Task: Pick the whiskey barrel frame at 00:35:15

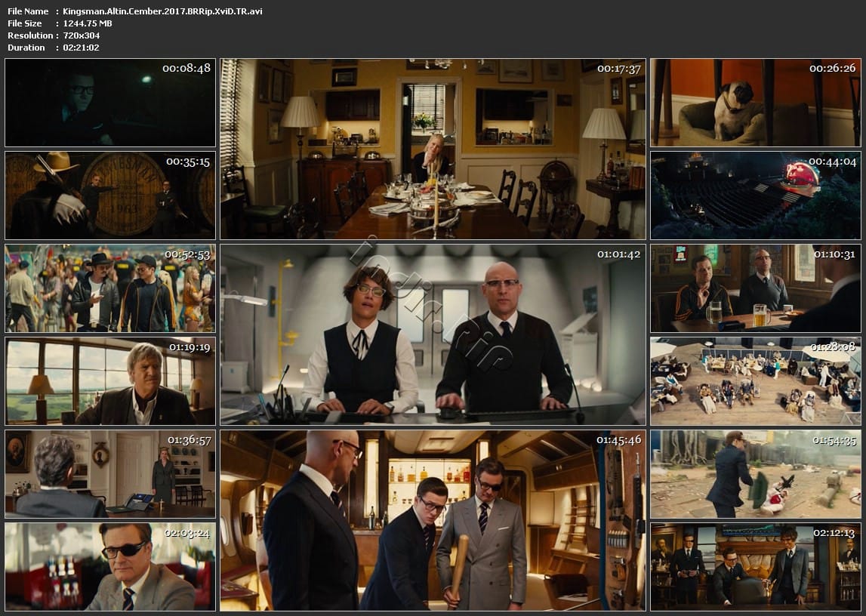Action: 110,196
